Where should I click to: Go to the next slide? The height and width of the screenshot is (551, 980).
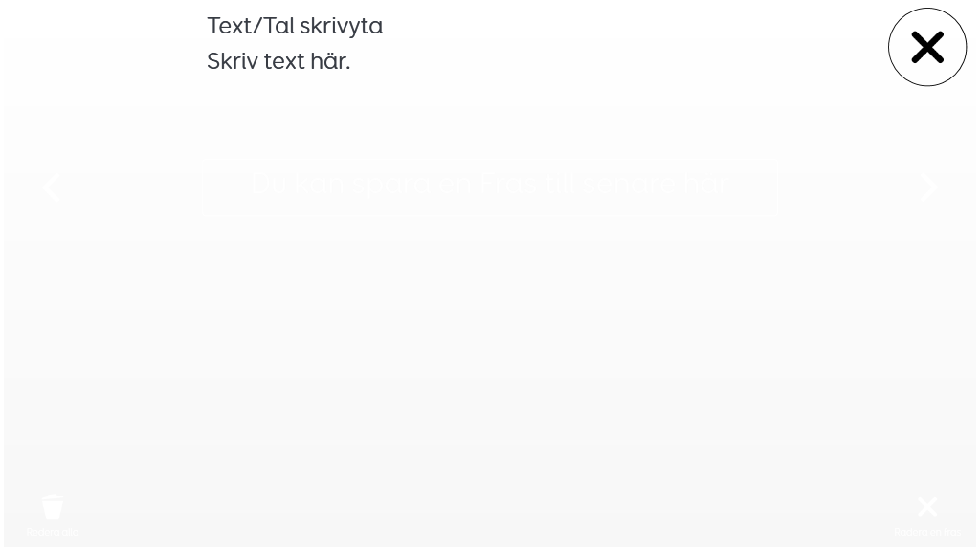[927, 187]
